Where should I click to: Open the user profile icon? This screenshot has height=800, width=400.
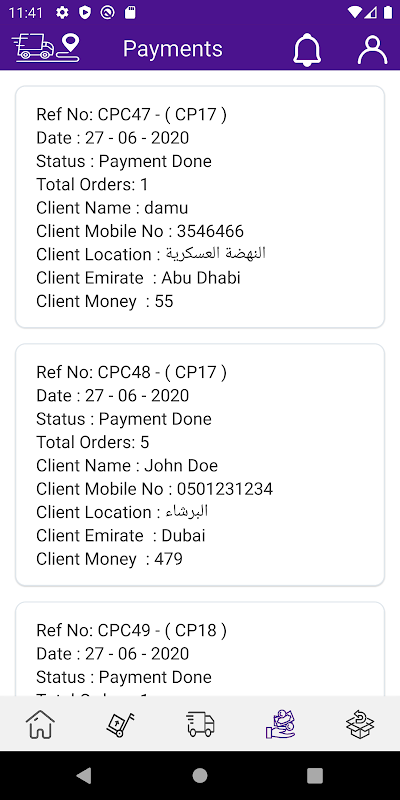pyautogui.click(x=372, y=49)
